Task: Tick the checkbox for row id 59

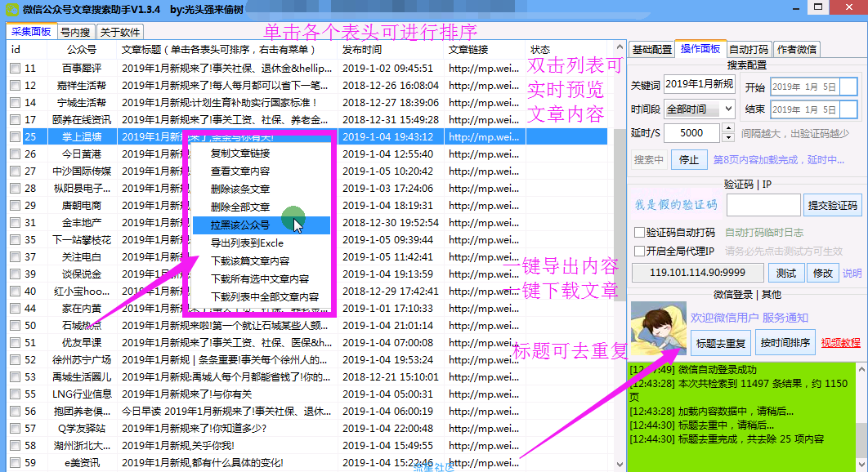Action: tap(15, 463)
